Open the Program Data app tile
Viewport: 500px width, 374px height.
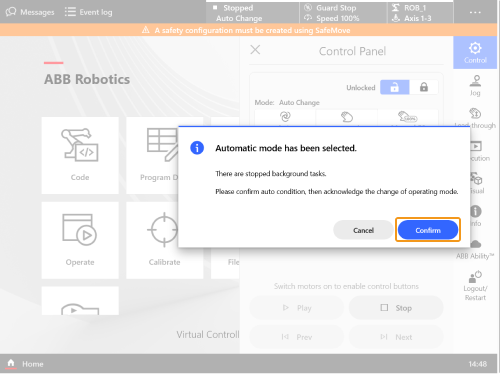point(152,155)
